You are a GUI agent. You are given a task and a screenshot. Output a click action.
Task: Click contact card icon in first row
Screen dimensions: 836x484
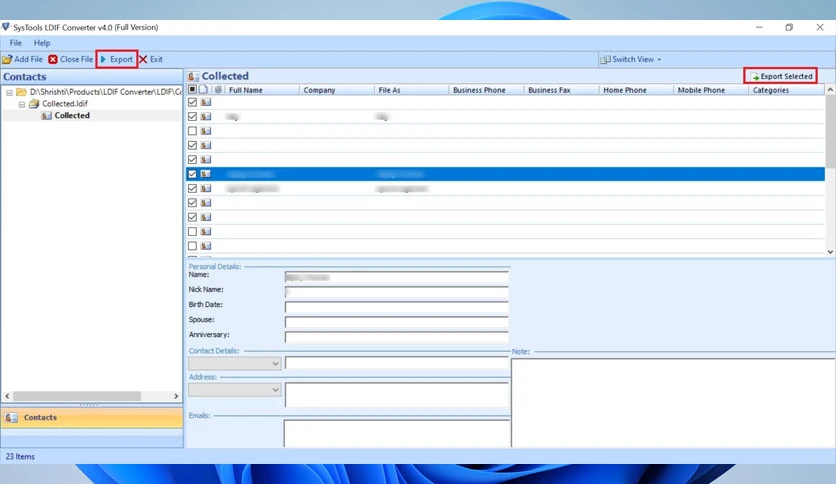(x=206, y=102)
